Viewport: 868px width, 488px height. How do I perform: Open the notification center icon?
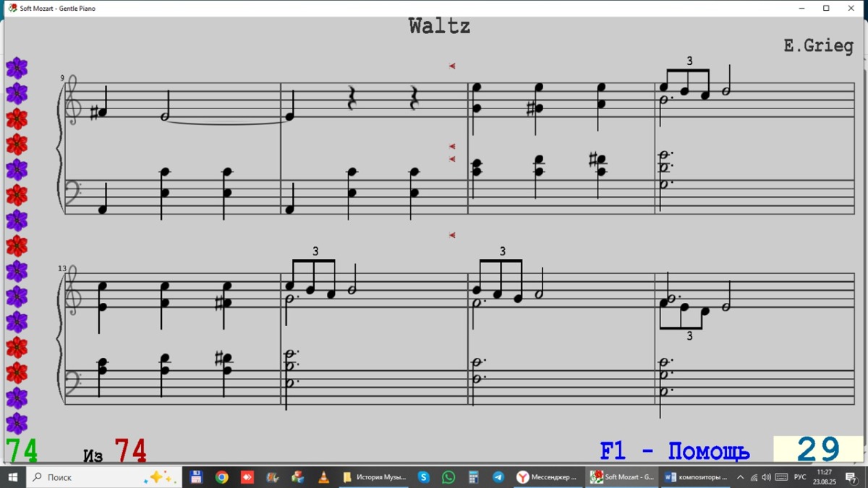pos(851,477)
